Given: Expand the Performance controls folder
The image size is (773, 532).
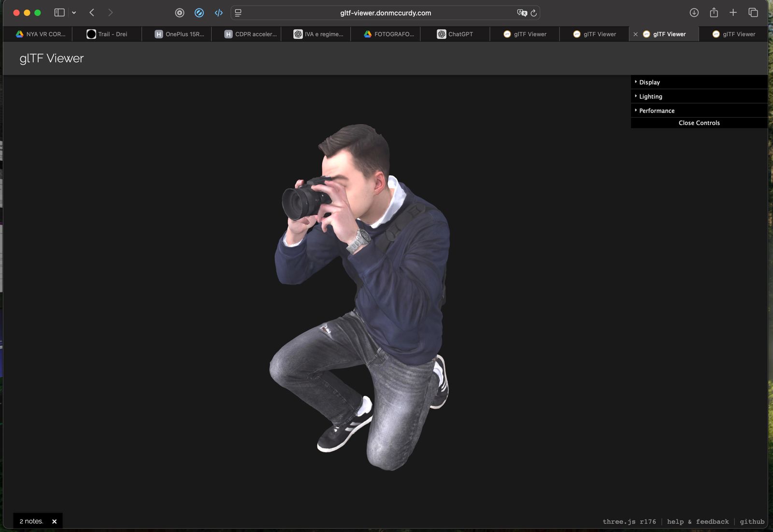Looking at the screenshot, I should pos(699,111).
